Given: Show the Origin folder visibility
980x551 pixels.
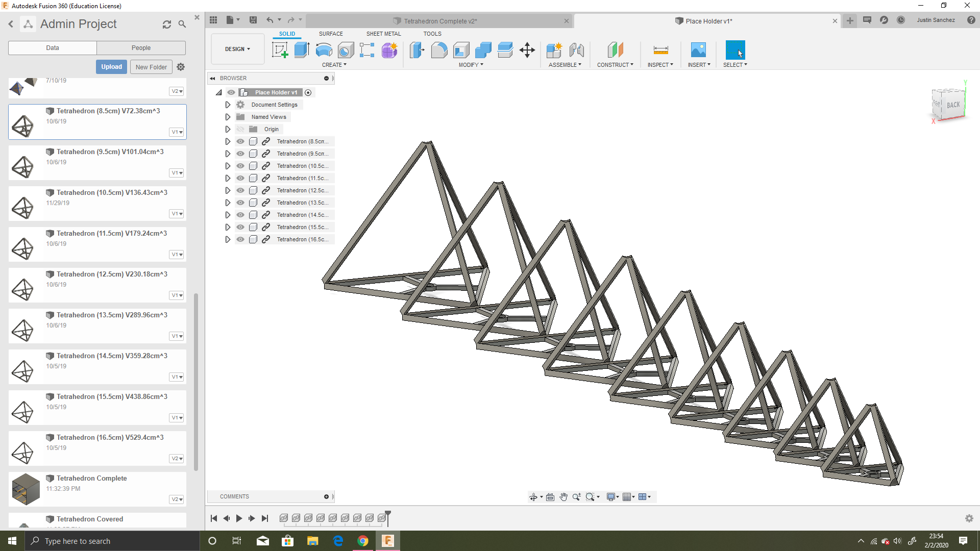Looking at the screenshot, I should [240, 129].
